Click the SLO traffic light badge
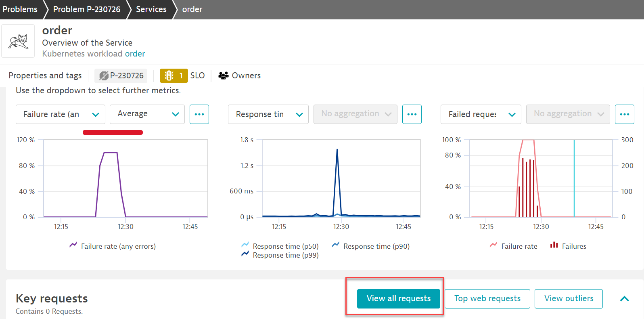Image resolution: width=644 pixels, height=319 pixels. pos(174,76)
